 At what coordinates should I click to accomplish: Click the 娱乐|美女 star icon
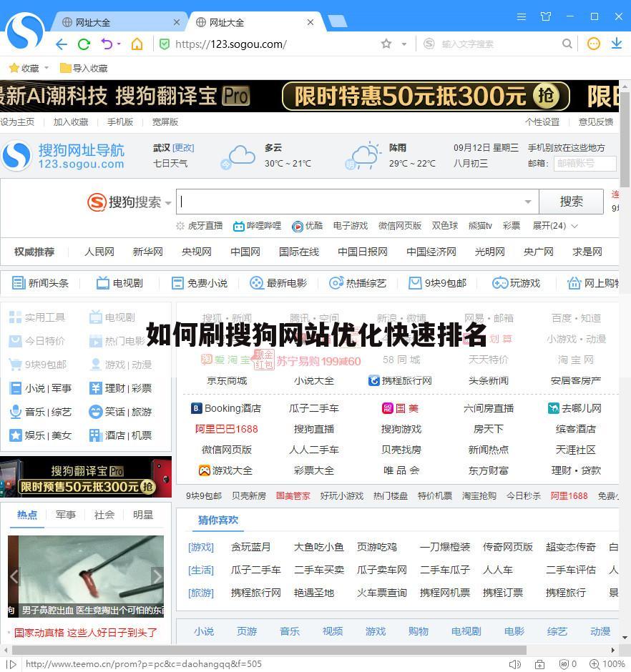pos(16,435)
